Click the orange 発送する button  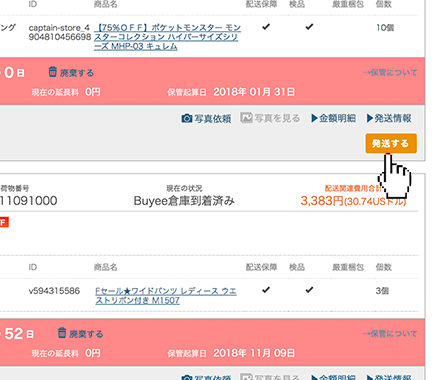coord(391,143)
